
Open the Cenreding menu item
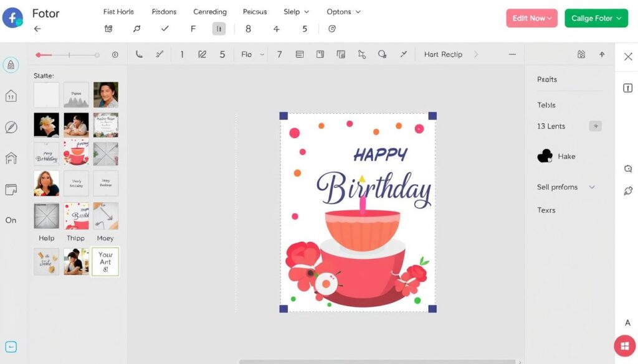point(209,11)
